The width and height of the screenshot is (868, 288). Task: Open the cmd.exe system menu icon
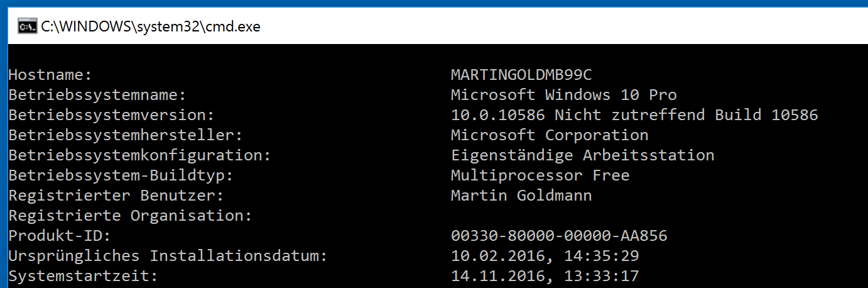[26, 26]
